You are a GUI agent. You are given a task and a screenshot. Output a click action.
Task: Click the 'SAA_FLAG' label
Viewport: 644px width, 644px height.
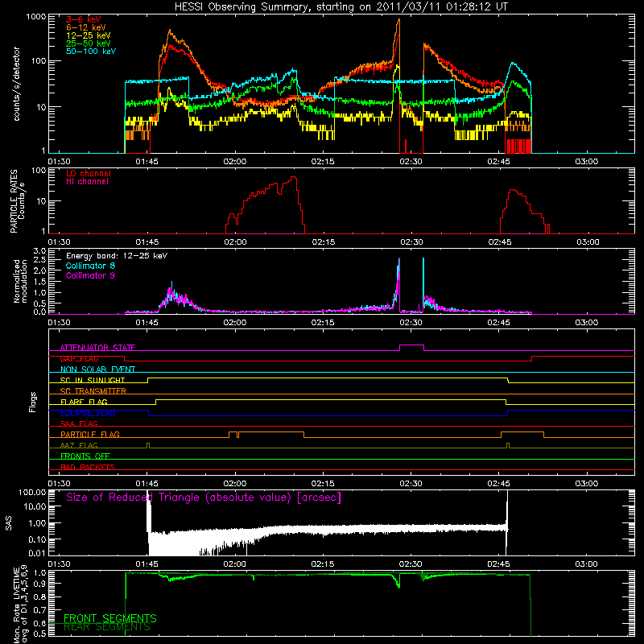tap(79, 423)
